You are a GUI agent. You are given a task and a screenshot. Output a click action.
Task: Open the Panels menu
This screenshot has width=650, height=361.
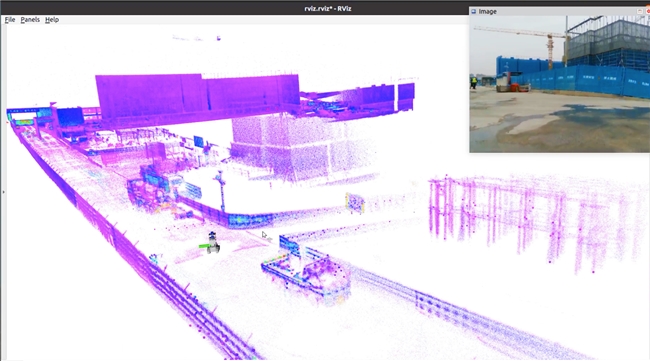click(x=30, y=19)
